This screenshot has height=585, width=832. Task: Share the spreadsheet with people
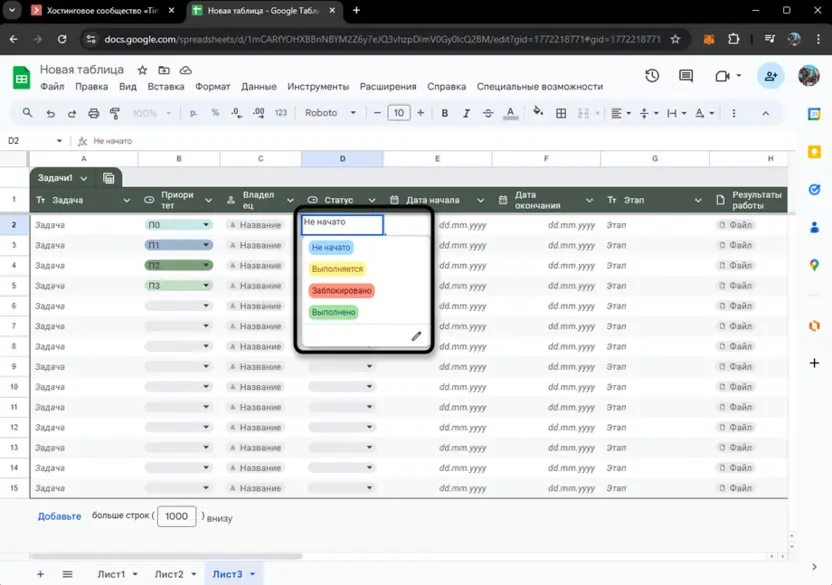click(770, 76)
